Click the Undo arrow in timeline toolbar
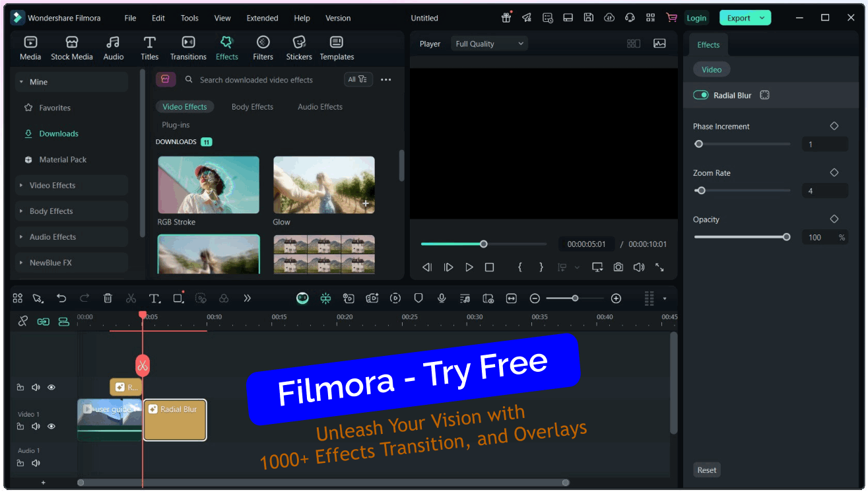868x492 pixels. pyautogui.click(x=61, y=299)
